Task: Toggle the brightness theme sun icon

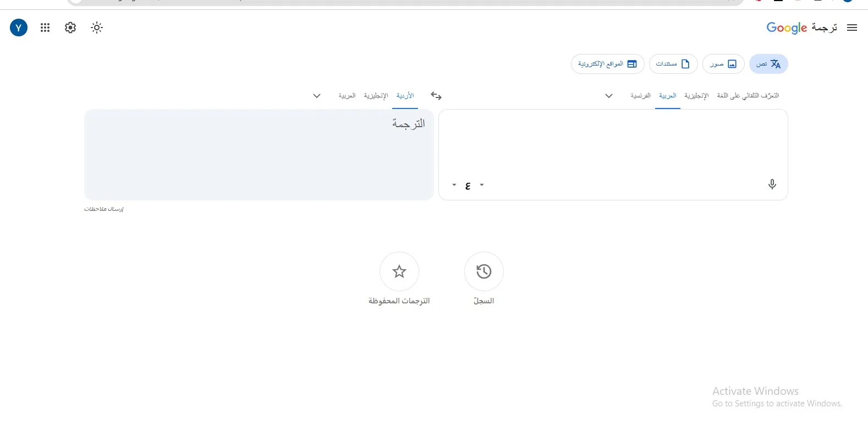Action: (x=97, y=28)
